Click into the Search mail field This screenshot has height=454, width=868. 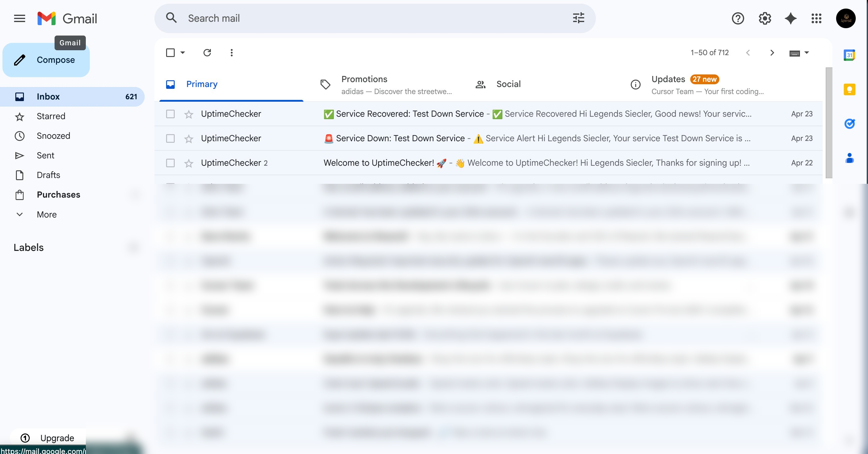[x=375, y=18]
